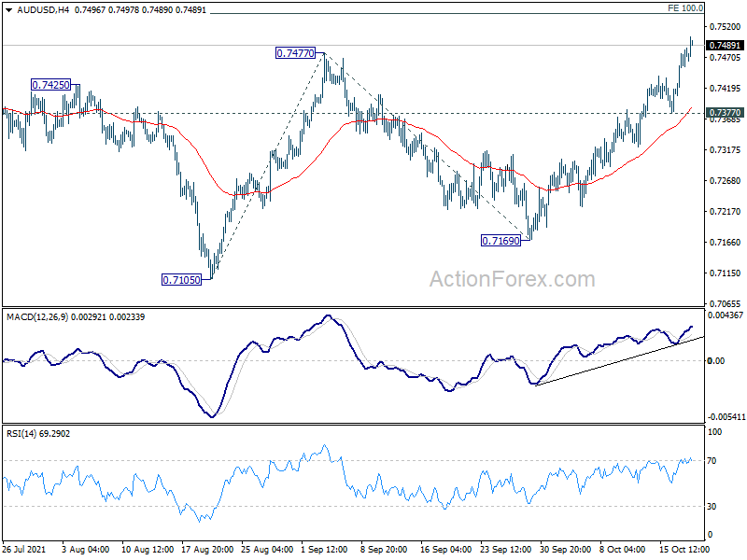Click the 23 Sep 12:00 time label
Image resolution: width=747 pixels, height=560 pixels.
tap(505, 549)
